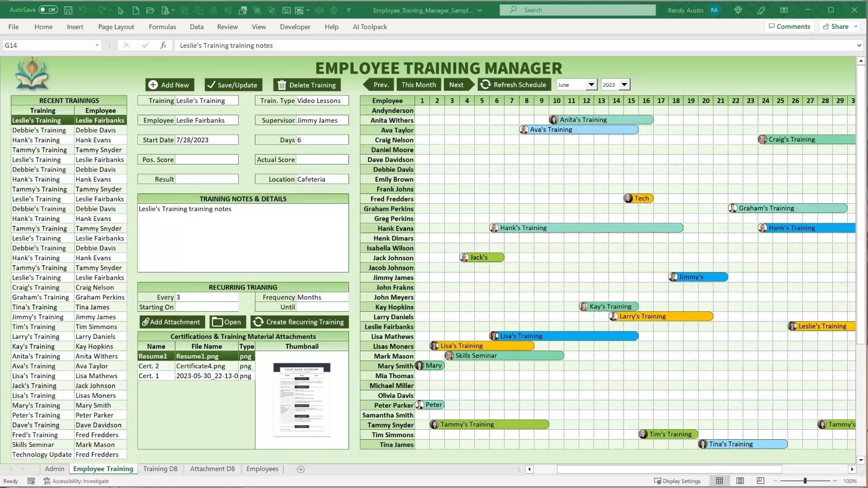Open the month dropdown showing June
The image size is (868, 488).
[x=591, y=84]
